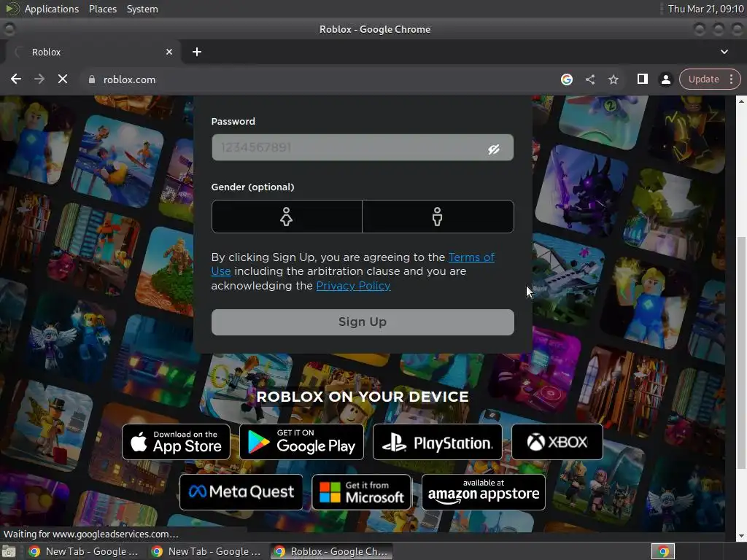This screenshot has width=747, height=560.
Task: Click the Password input field
Action: pos(363,147)
